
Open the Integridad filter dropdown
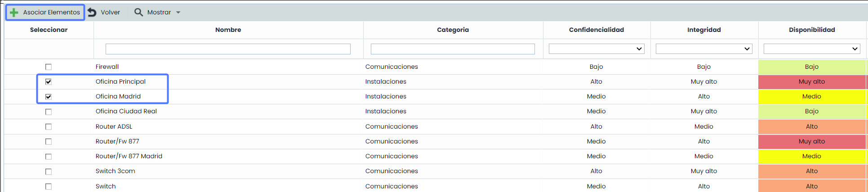[703, 49]
